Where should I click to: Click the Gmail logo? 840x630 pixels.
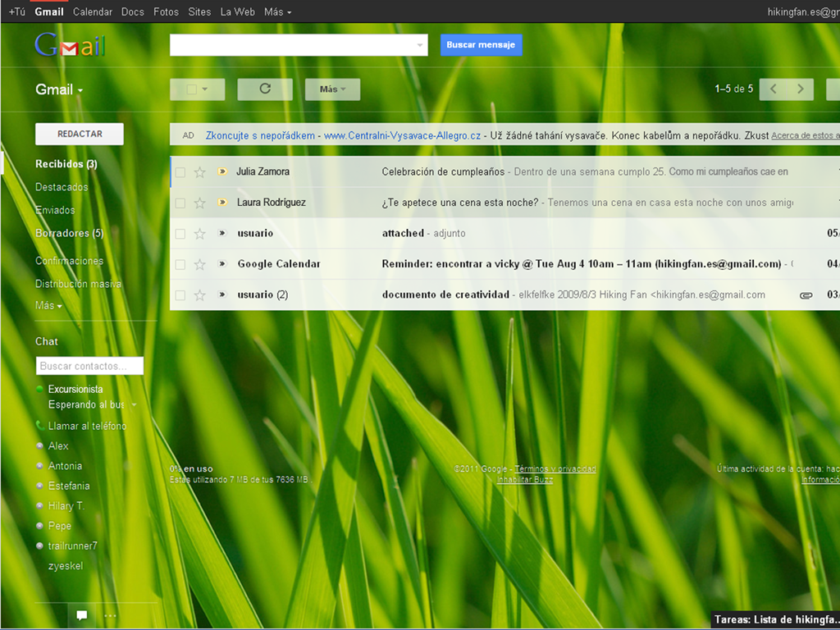point(70,45)
